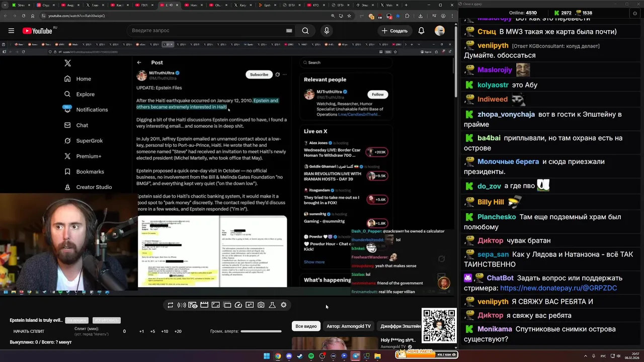This screenshot has width=644, height=362.
Task: Add +10 minutes to split
Action: 165,331
